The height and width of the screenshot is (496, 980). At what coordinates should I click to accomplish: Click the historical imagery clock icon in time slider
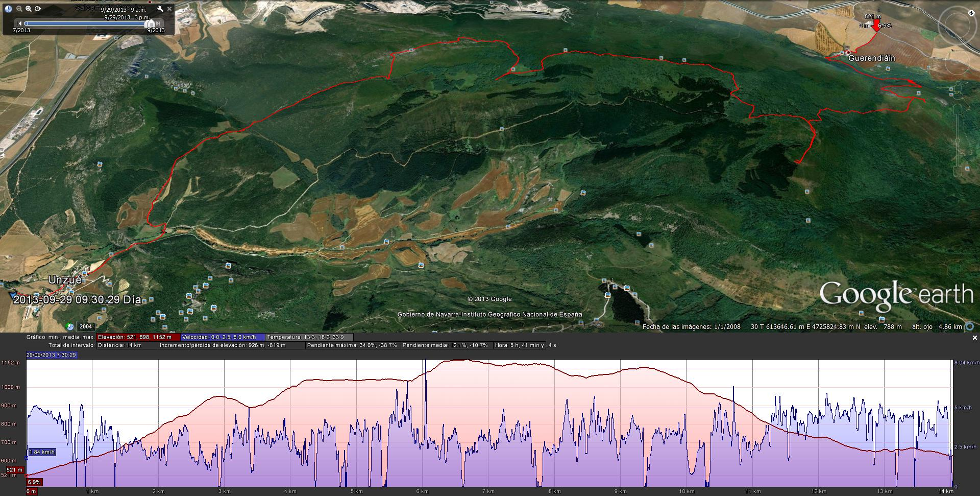pos(8,9)
